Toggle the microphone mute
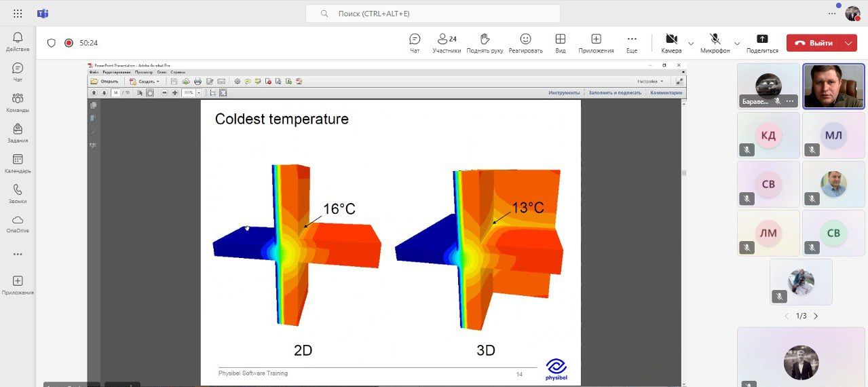This screenshot has height=387, width=868. pyautogui.click(x=715, y=43)
